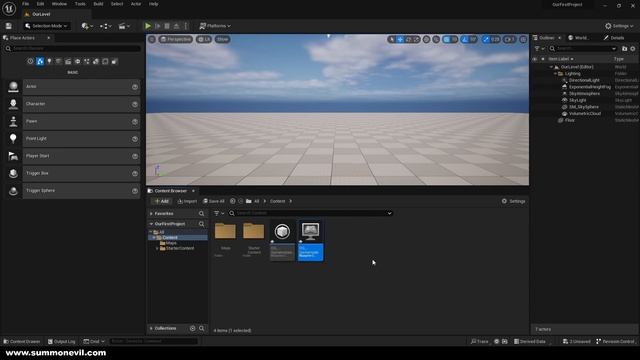Open the File menu
Viewport: 640px width, 360px height.
coord(26,4)
